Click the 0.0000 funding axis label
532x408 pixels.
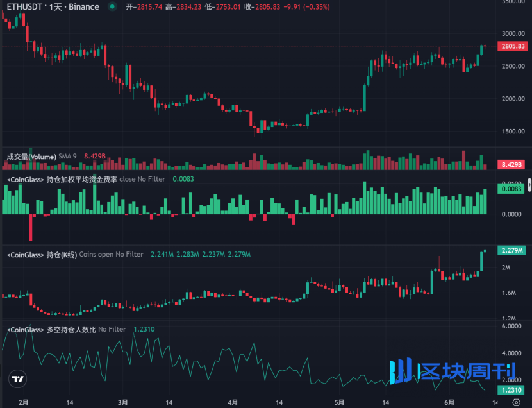[511, 214]
